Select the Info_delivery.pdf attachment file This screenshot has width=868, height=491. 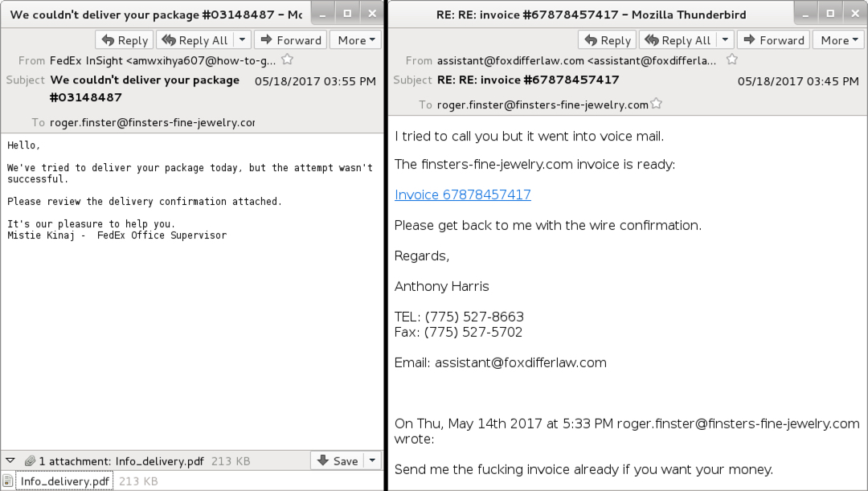coord(64,481)
